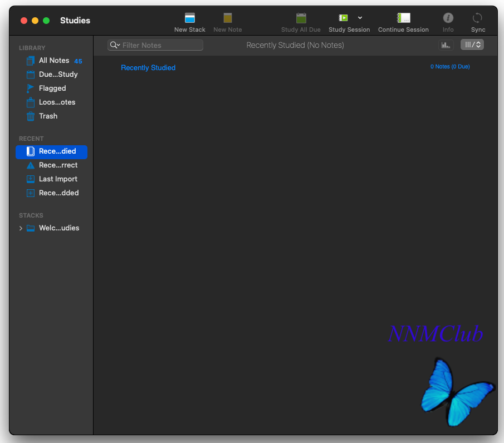The height and width of the screenshot is (443, 504).
Task: Click the Flagged flag icon
Action: (x=30, y=88)
